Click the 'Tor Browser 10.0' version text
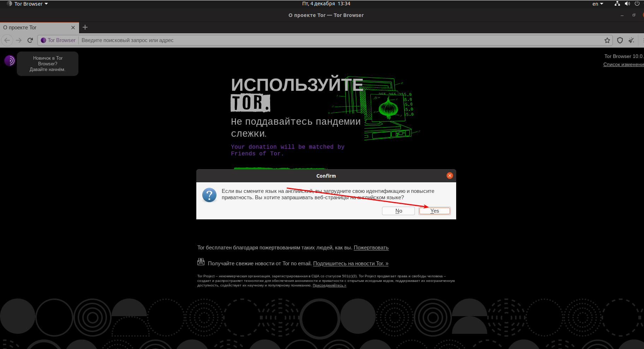Viewport: 644px width, 349px height. tap(624, 56)
